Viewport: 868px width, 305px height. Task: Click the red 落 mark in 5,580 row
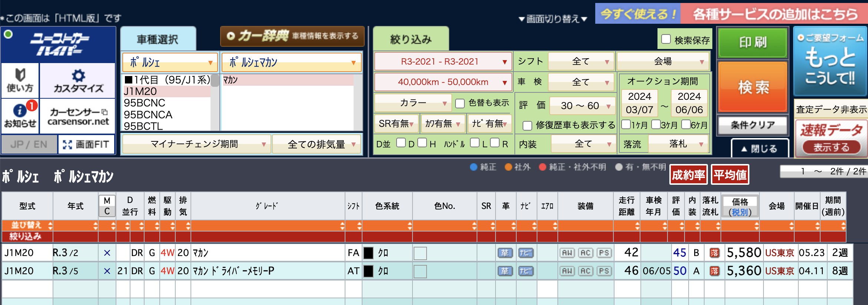tap(714, 253)
